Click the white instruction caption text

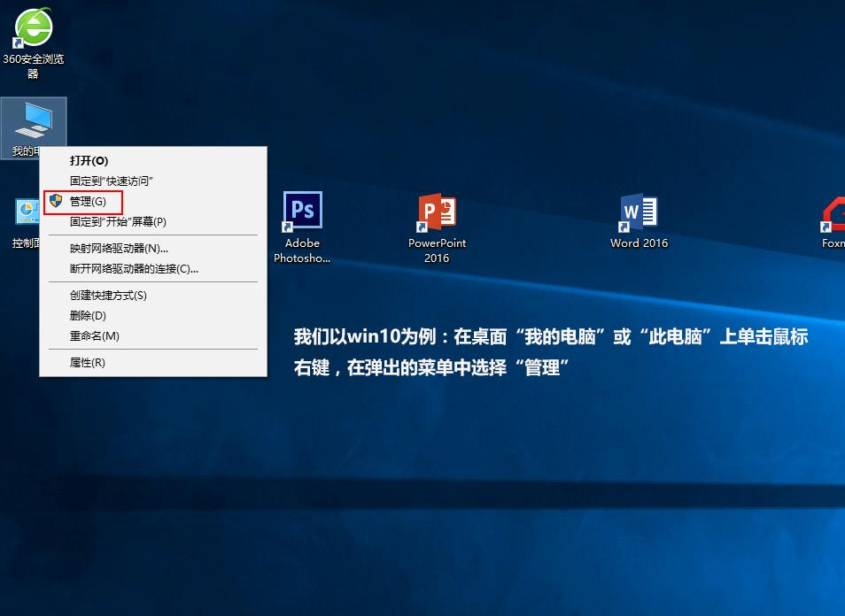point(550,352)
